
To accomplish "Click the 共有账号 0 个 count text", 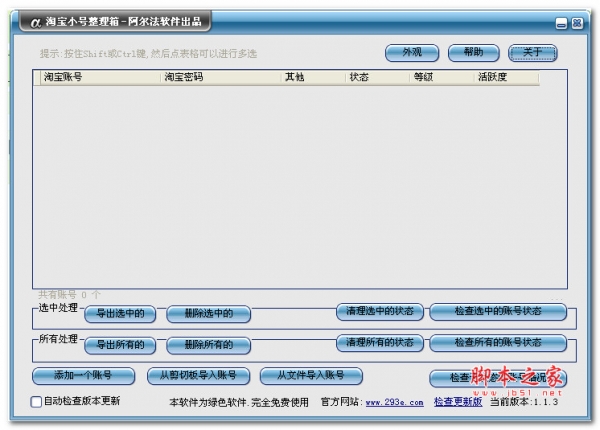I will coord(69,295).
